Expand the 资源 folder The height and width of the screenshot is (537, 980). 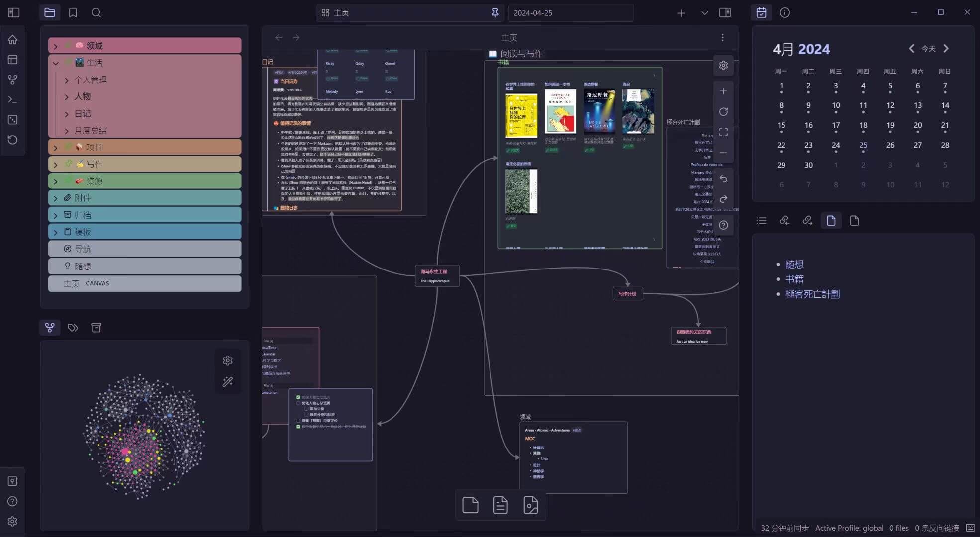click(x=145, y=181)
